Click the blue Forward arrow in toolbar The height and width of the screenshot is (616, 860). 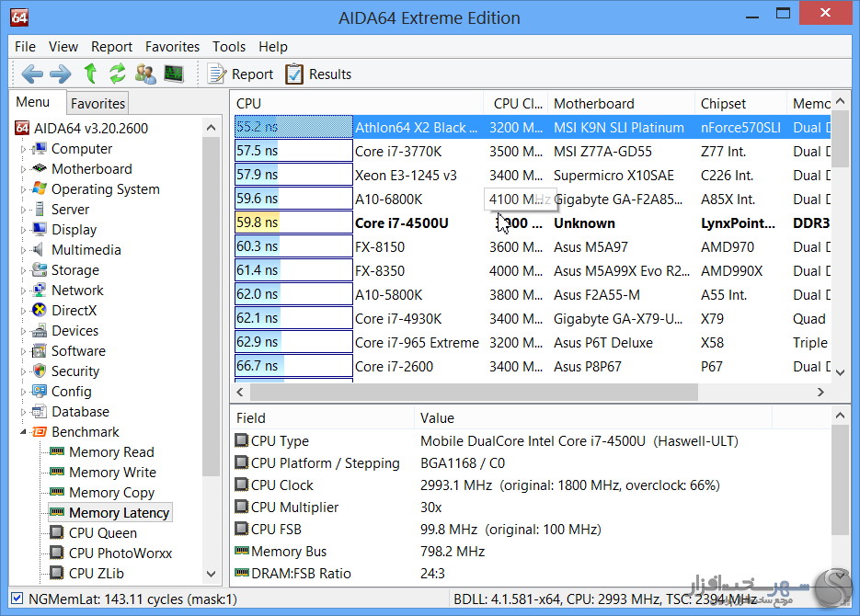[60, 74]
